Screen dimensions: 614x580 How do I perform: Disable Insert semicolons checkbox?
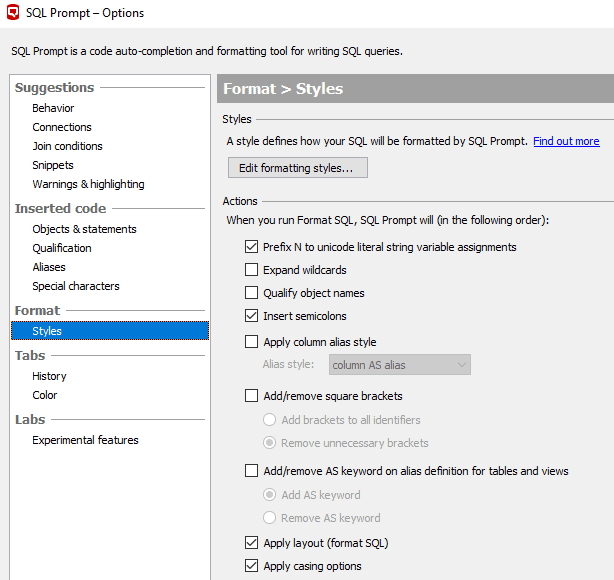(x=251, y=316)
